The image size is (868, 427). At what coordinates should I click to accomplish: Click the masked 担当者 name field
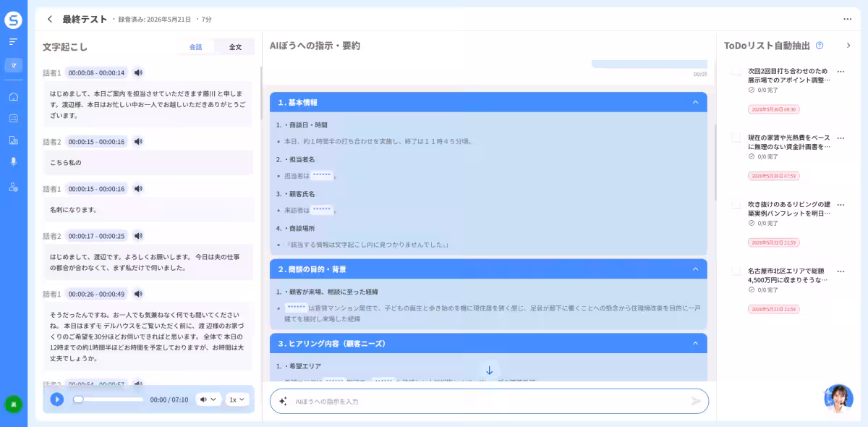tap(322, 175)
